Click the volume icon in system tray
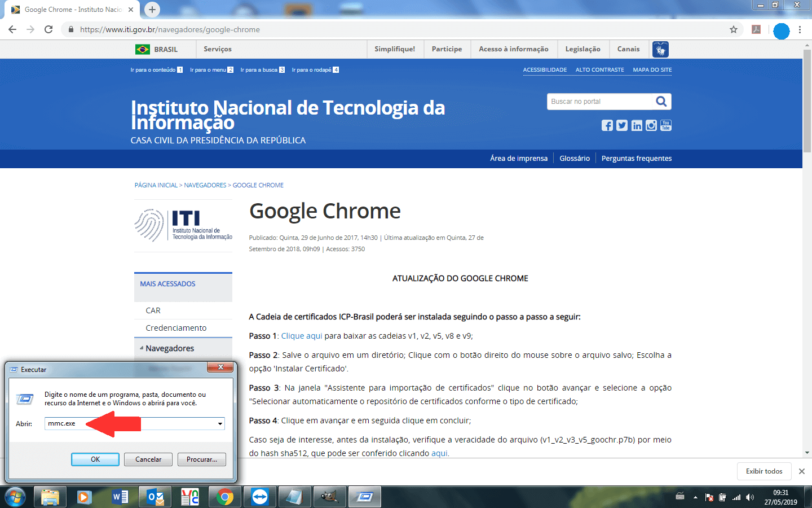This screenshot has height=508, width=812. [749, 497]
